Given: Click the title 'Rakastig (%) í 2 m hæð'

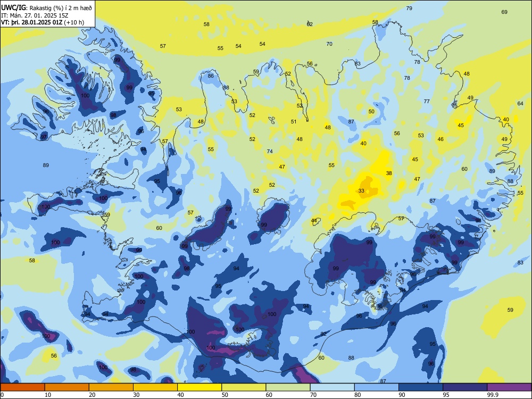Looking at the screenshot, I should pyautogui.click(x=61, y=8).
